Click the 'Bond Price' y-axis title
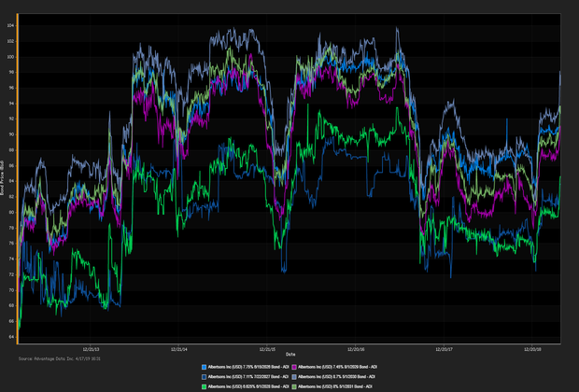 (x=2, y=178)
